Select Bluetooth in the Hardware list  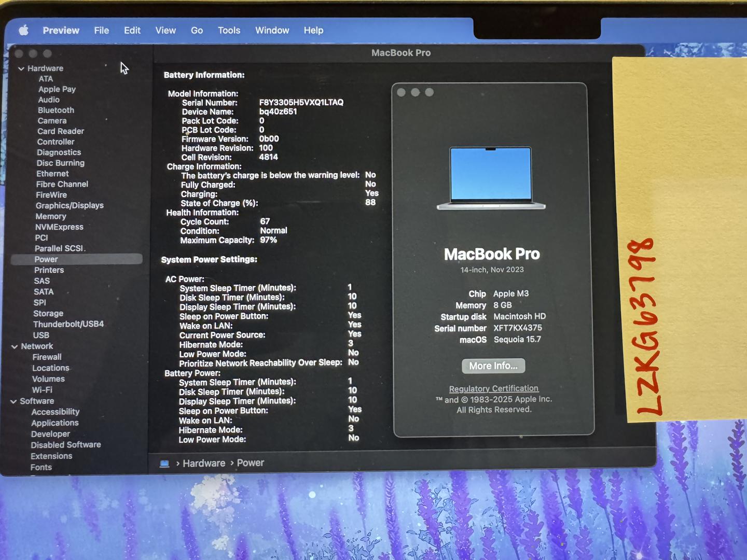tap(56, 110)
